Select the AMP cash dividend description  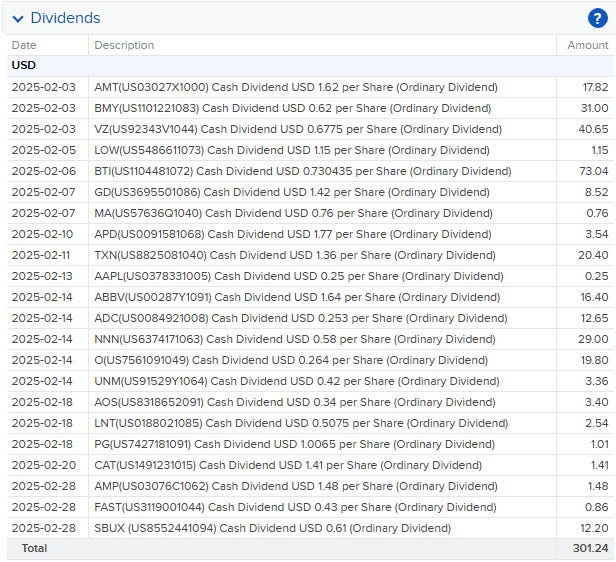tap(296, 487)
